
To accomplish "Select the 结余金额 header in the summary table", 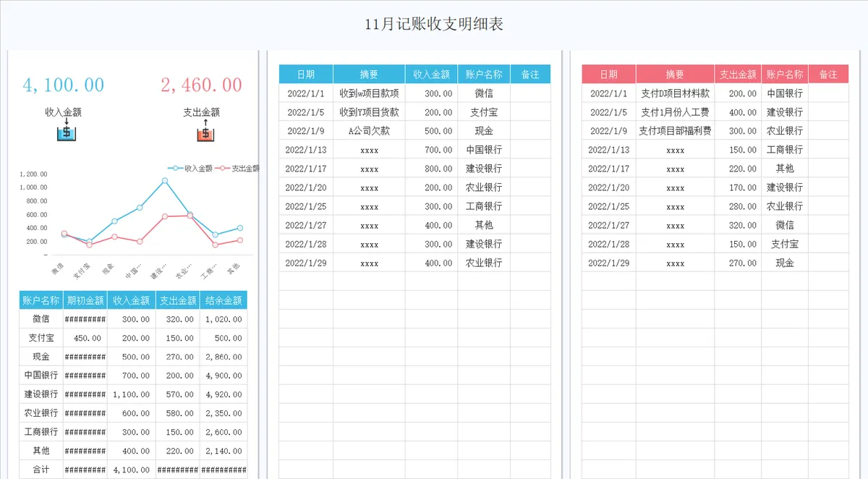I will [x=224, y=300].
